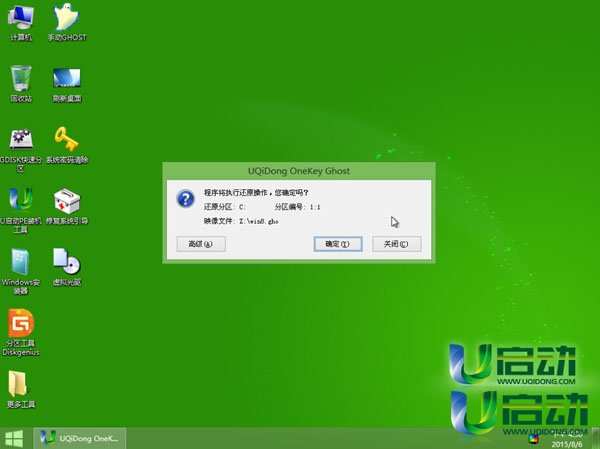Screen dimensions: 600x449
Task: Click the 程序将执行还原操作 confirmation message
Action: click(256, 193)
